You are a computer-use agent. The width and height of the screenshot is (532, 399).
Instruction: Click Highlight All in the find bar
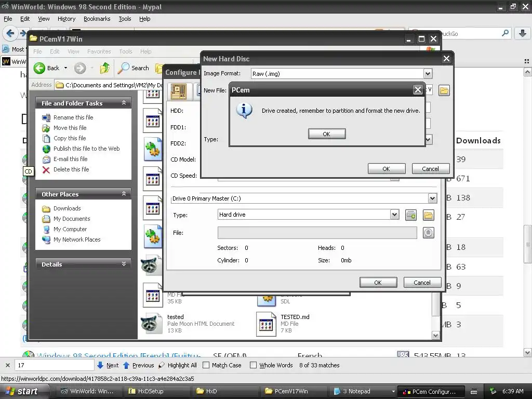pyautogui.click(x=178, y=365)
